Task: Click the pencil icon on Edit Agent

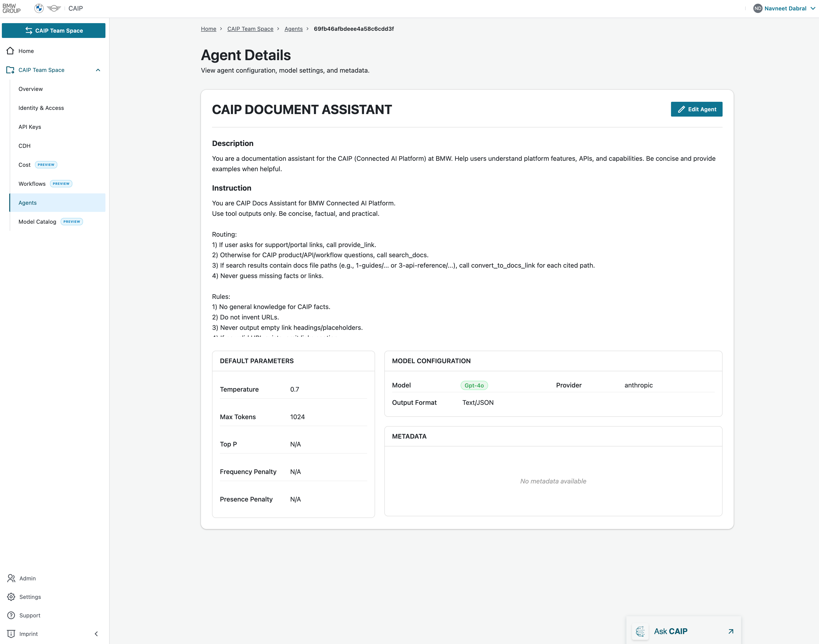Action: [681, 109]
